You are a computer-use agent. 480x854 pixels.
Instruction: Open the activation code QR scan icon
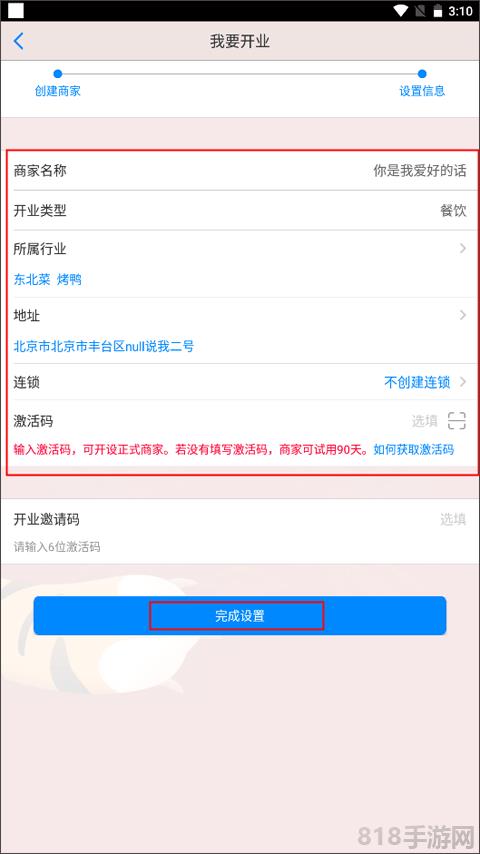click(457, 420)
